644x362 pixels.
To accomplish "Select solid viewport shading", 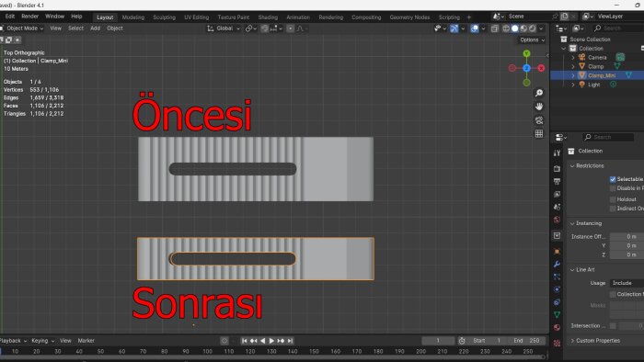I will 514,28.
